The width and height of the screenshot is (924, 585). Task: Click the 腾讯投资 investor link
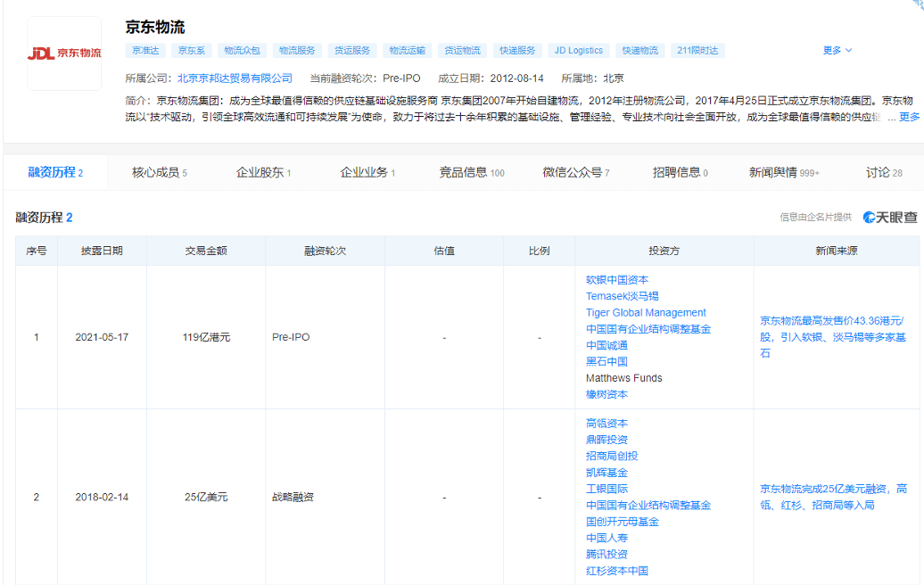606,554
